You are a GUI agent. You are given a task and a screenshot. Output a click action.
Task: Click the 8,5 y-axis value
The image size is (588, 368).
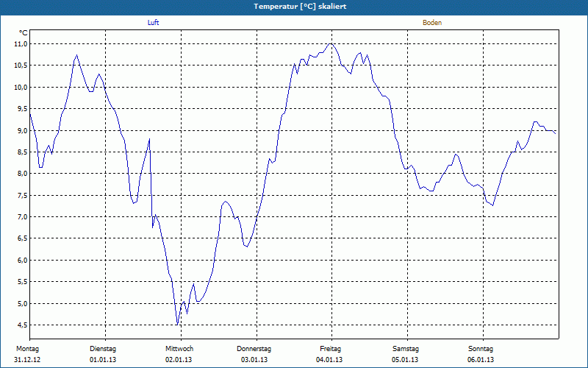[x=22, y=152]
